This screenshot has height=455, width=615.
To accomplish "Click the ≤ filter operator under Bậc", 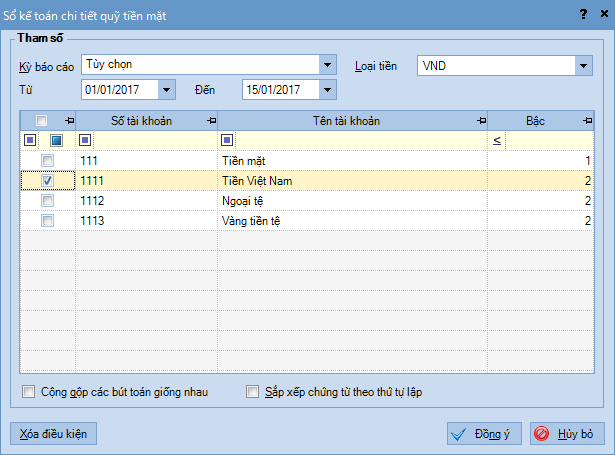I will click(496, 141).
